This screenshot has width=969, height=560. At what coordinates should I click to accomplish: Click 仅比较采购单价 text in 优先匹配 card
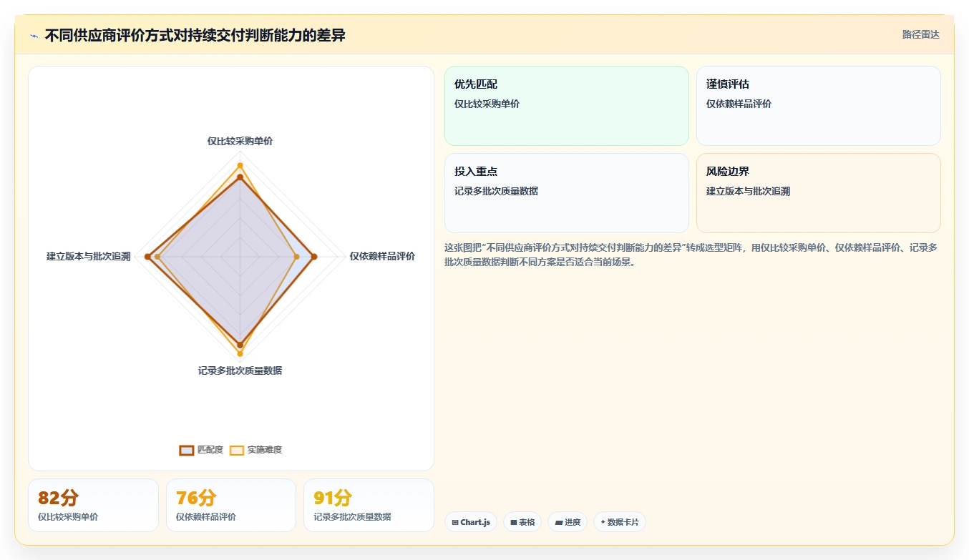pyautogui.click(x=487, y=104)
